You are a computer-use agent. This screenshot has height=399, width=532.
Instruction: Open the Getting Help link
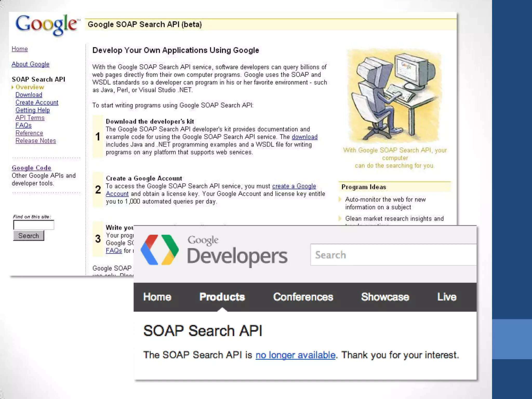tap(33, 110)
